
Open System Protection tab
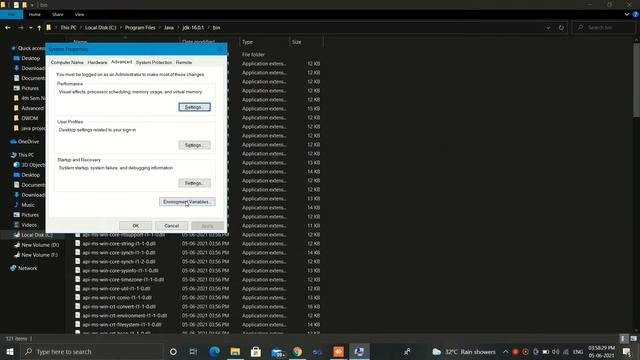click(154, 62)
